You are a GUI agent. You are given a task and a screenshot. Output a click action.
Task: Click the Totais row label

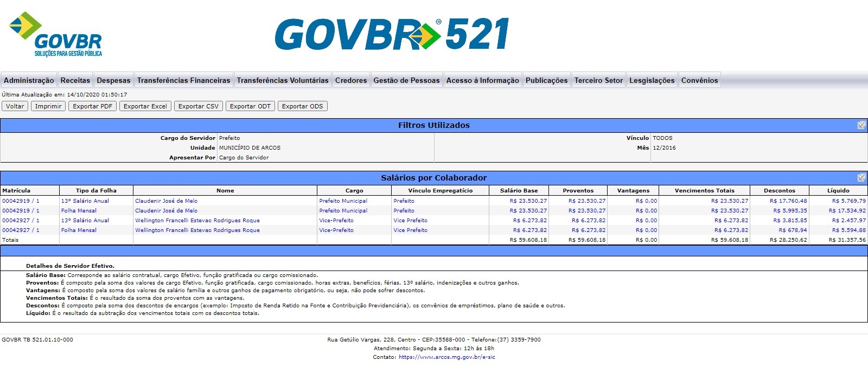[x=10, y=240]
